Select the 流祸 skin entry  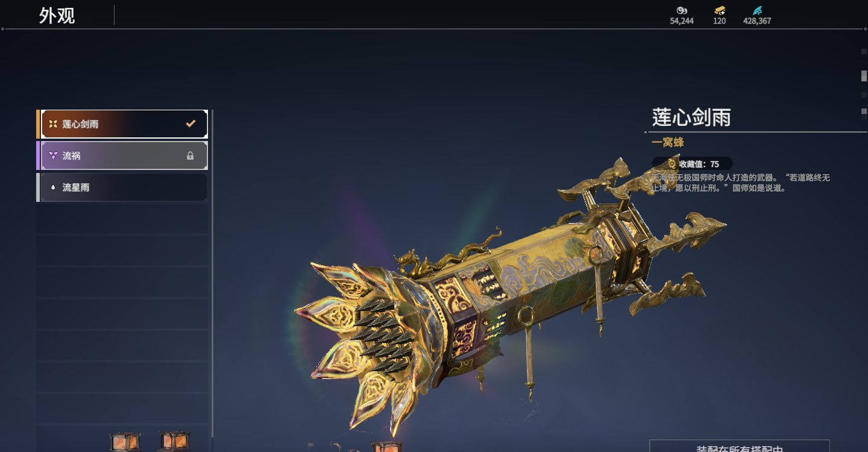point(122,155)
